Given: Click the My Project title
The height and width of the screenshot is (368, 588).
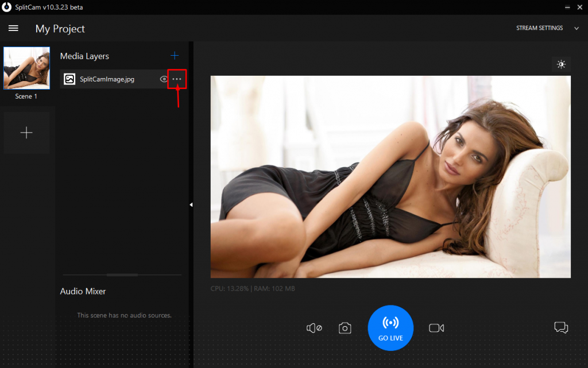Looking at the screenshot, I should click(60, 29).
